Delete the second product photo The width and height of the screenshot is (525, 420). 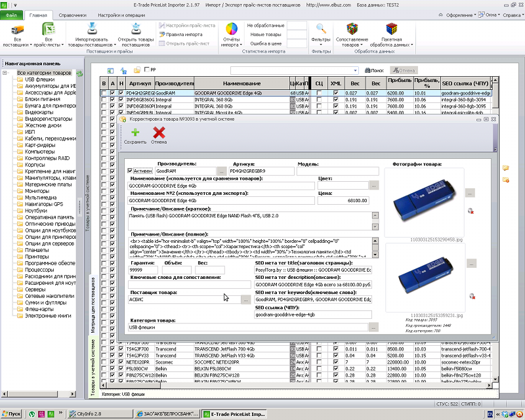tap(472, 297)
